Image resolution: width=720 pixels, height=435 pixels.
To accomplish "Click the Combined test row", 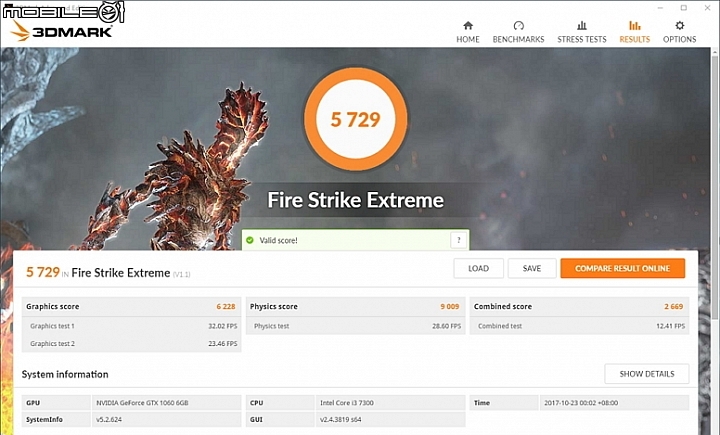I will 579,326.
